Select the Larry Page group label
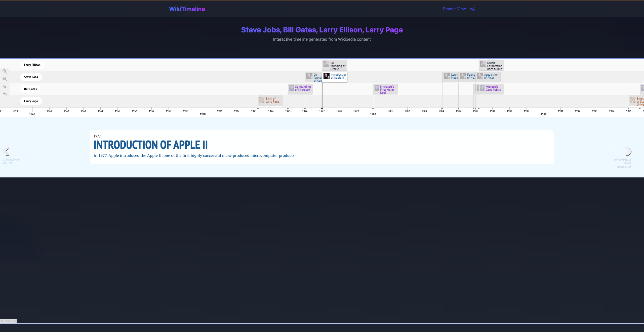This screenshot has width=644, height=332. click(31, 101)
